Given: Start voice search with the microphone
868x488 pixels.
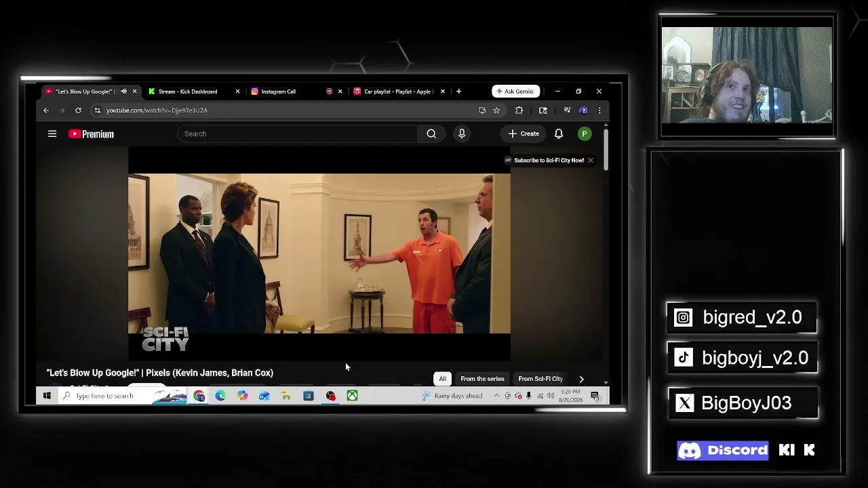Looking at the screenshot, I should (x=462, y=134).
